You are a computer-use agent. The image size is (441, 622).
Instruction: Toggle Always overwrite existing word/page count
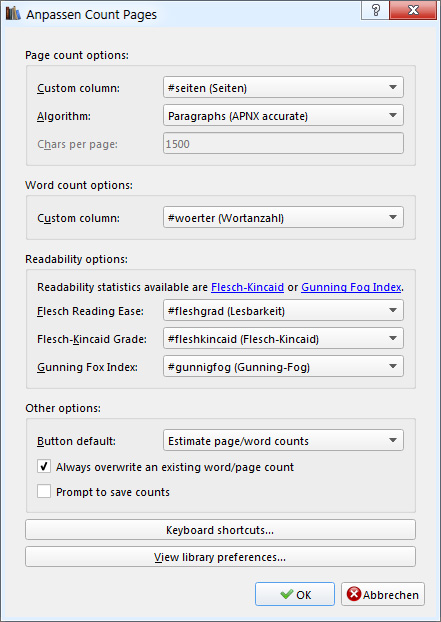tap(44, 466)
